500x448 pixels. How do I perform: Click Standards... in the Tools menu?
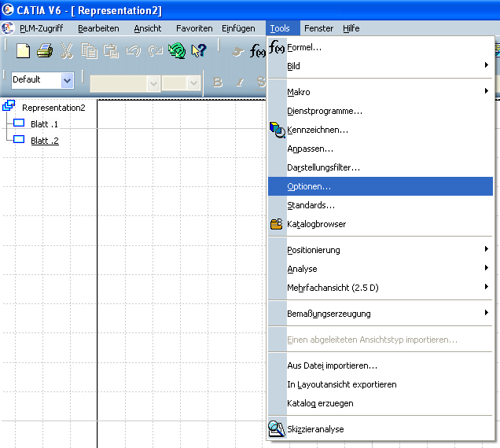(311, 205)
